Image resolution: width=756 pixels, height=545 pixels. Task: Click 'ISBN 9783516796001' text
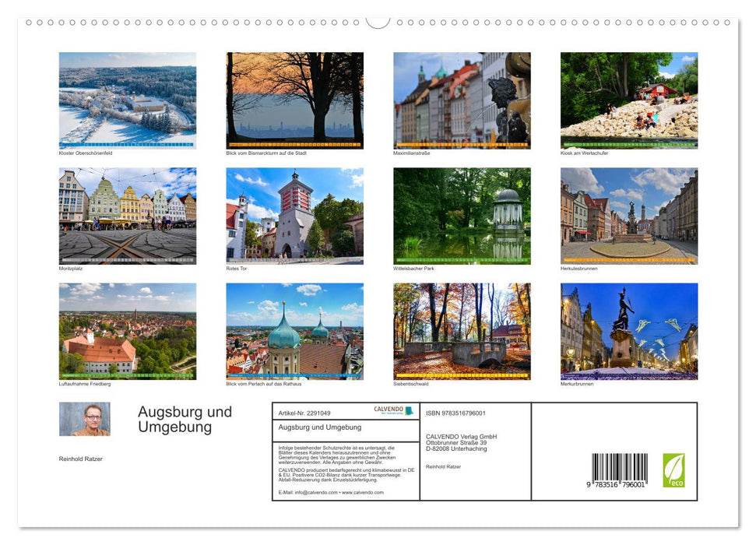pyautogui.click(x=455, y=413)
